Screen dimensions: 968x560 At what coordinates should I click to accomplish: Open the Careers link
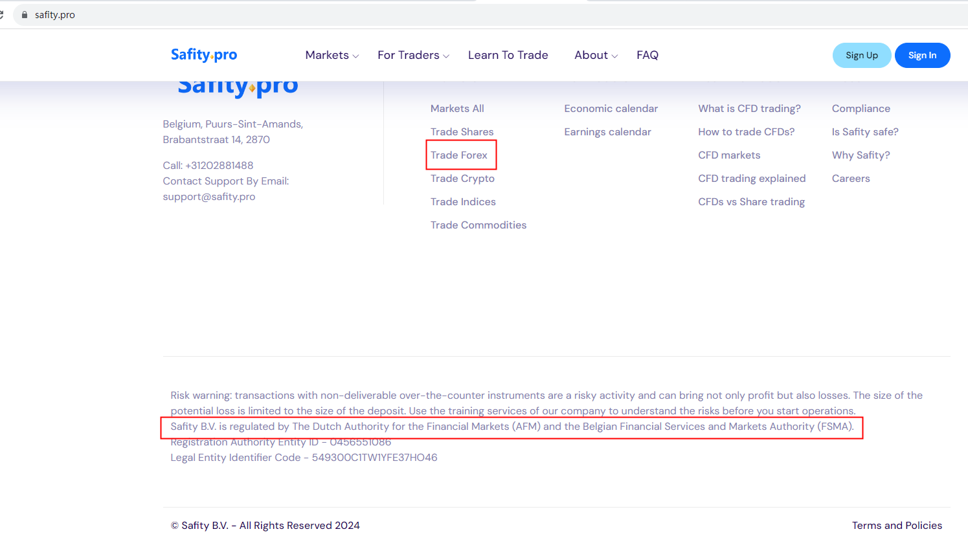pos(851,179)
